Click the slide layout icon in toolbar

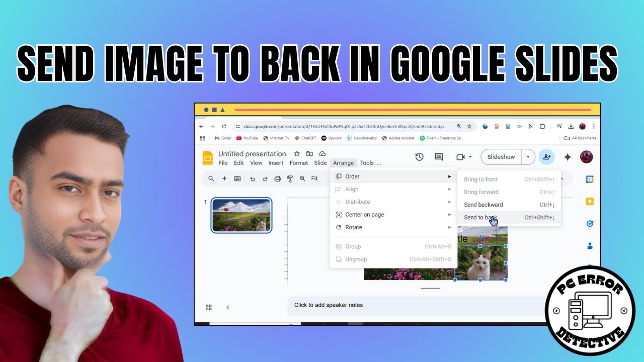[x=237, y=178]
